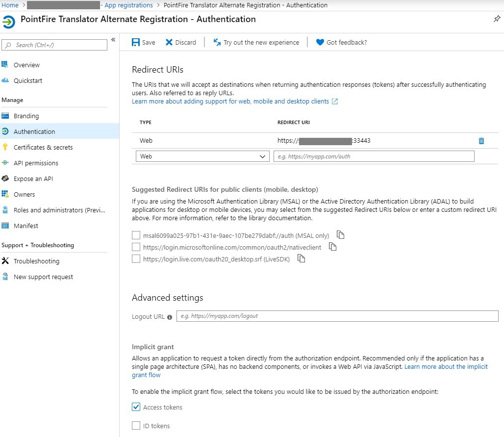
Task: Click the external link icon after Learn more
Action: tap(334, 102)
